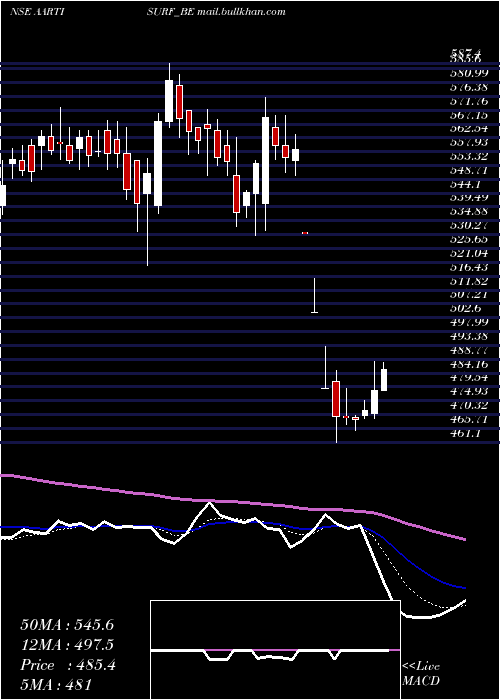Click the 465.71 price axis label
Screen dimensions: 500x700
click(469, 421)
